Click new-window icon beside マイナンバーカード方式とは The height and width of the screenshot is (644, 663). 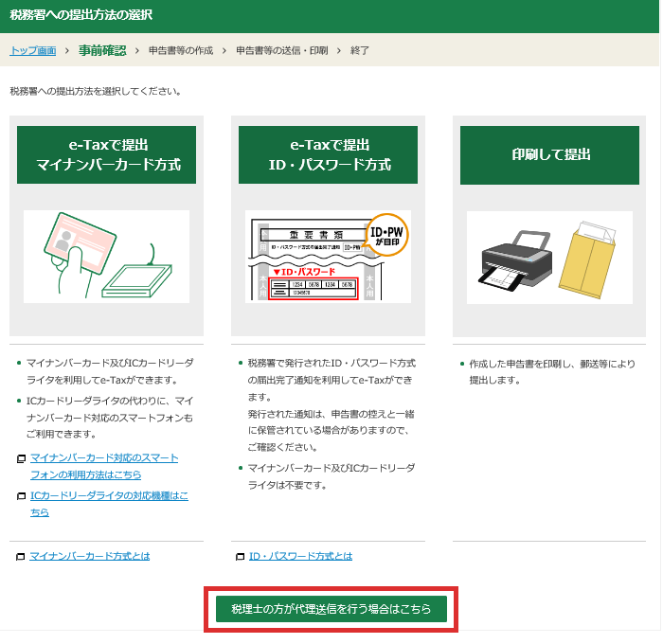[x=20, y=557]
